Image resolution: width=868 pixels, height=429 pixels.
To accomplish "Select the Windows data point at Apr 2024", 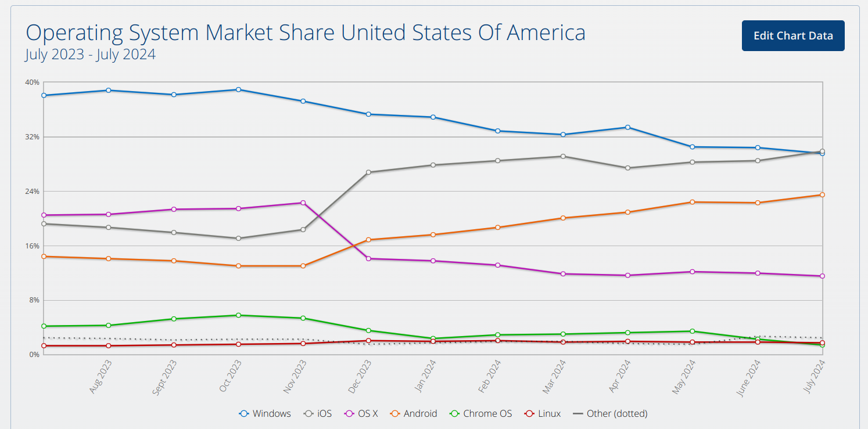I will click(627, 127).
